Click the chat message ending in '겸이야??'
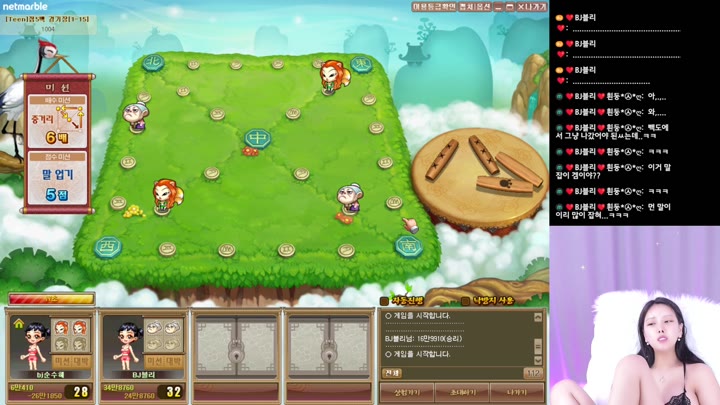 613,171
